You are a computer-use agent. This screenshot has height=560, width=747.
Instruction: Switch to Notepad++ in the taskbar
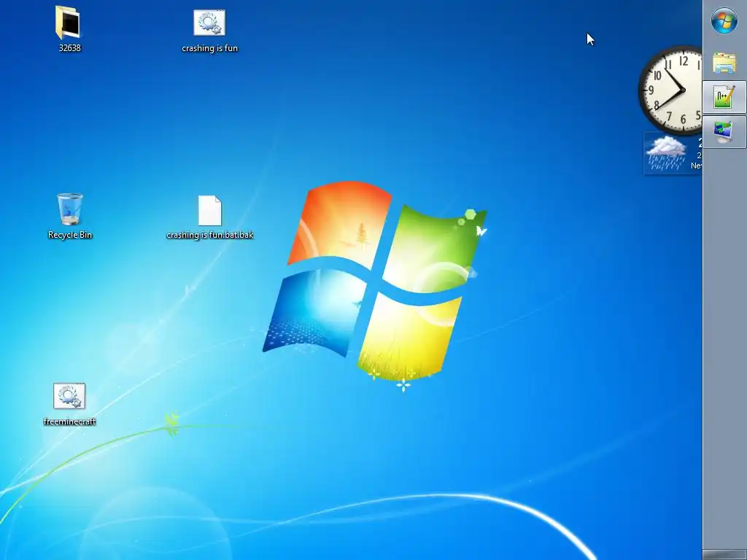click(724, 97)
